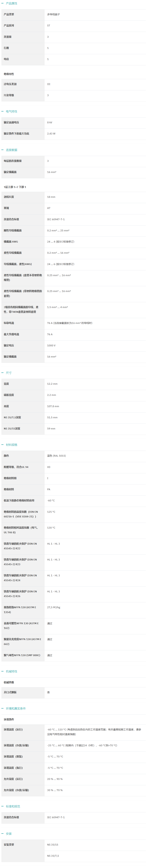
Task: Select the subheading 1层上部 1+2 下部 1
Action: click(15, 187)
